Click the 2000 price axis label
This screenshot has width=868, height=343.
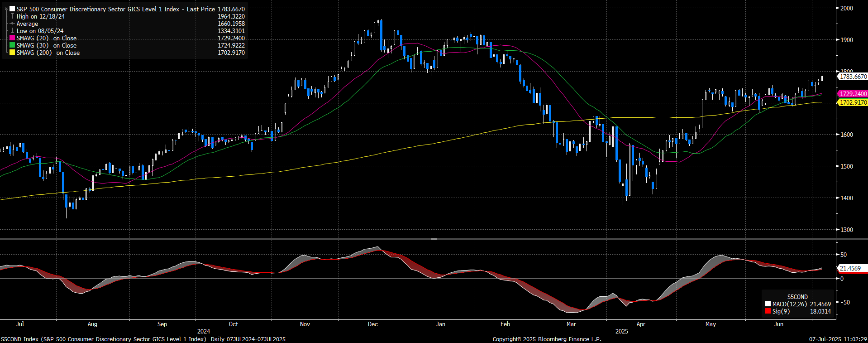point(847,8)
